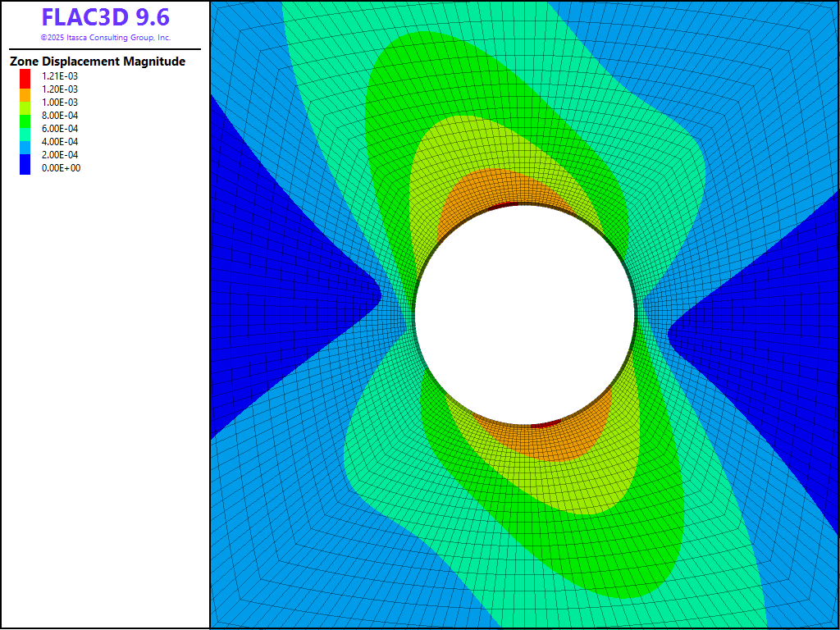The image size is (840, 630).
Task: Click the Itasca Consulting Group copyright line
Action: click(x=105, y=38)
